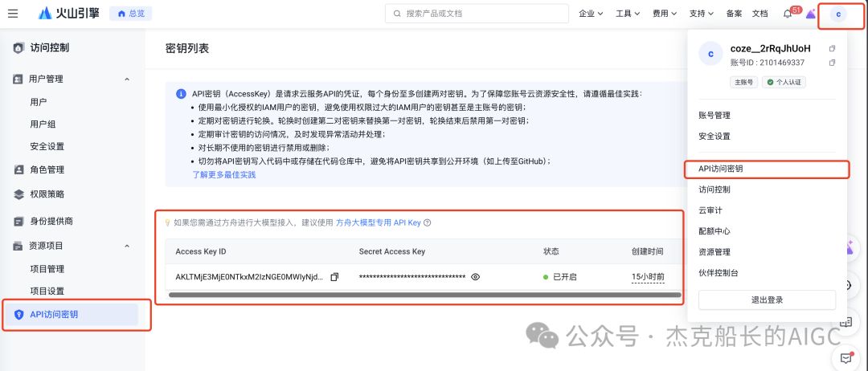Image resolution: width=868 pixels, height=371 pixels.
Task: Click the Access Key ID column header
Action: pos(200,251)
